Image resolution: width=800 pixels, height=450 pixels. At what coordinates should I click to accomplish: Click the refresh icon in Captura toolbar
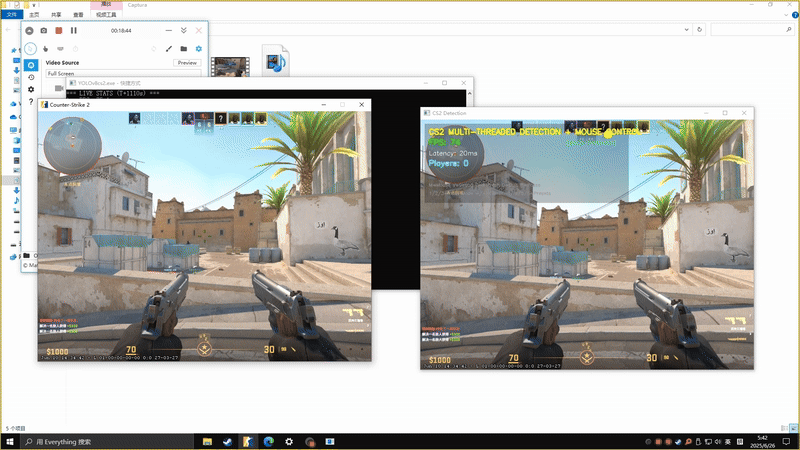(154, 49)
